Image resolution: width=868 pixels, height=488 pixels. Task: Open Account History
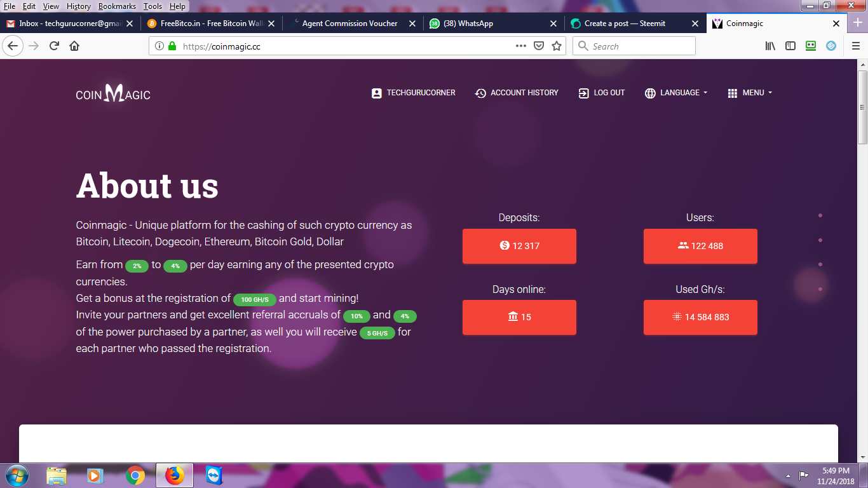(x=517, y=93)
